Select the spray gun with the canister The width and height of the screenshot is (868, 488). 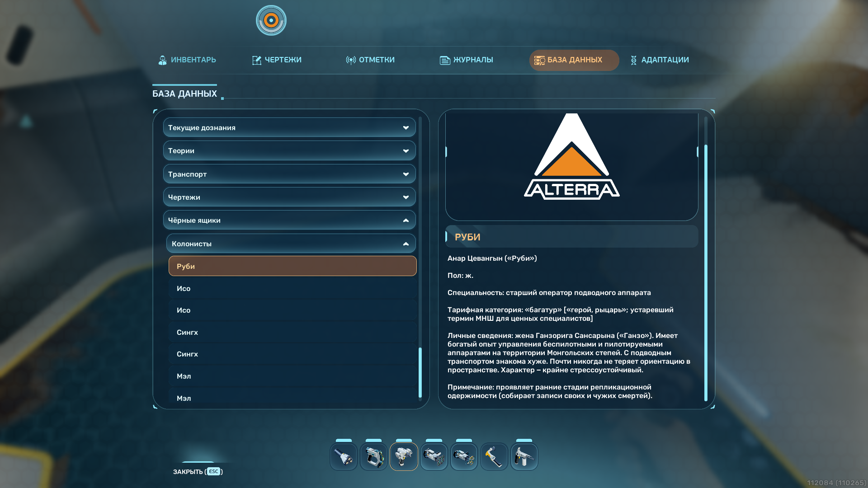(524, 456)
